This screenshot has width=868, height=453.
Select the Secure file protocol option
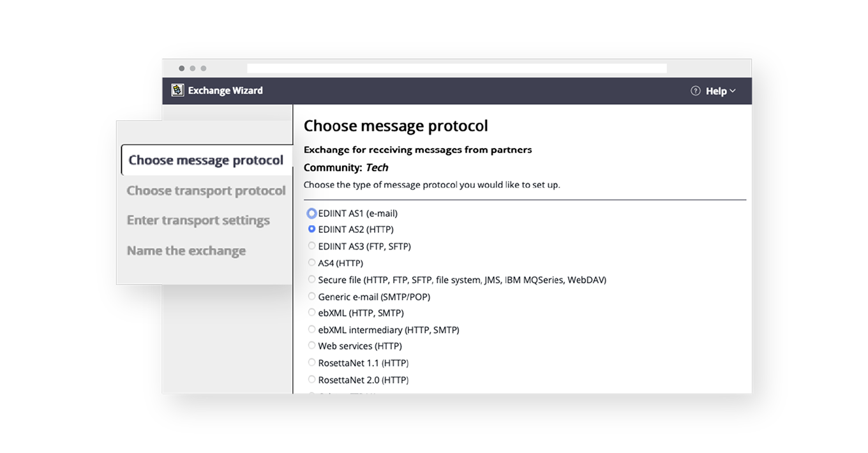click(x=311, y=279)
